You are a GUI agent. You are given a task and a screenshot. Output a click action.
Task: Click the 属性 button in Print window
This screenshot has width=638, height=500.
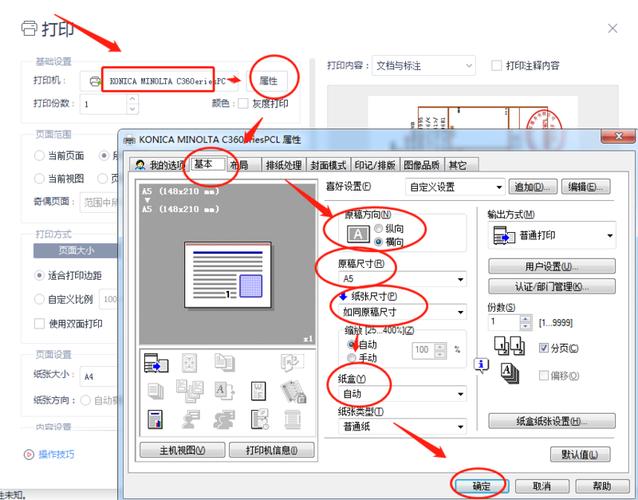tap(268, 81)
